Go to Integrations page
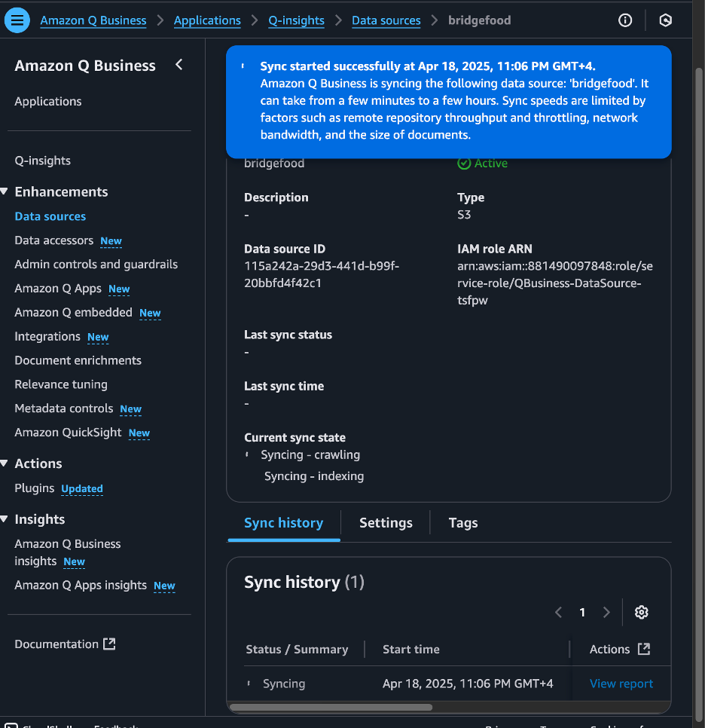This screenshot has height=728, width=705. 47,337
